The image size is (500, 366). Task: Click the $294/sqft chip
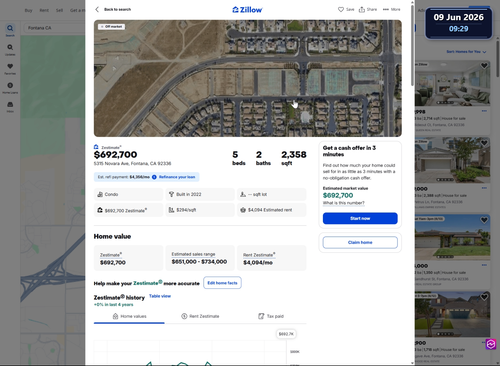[x=200, y=210]
